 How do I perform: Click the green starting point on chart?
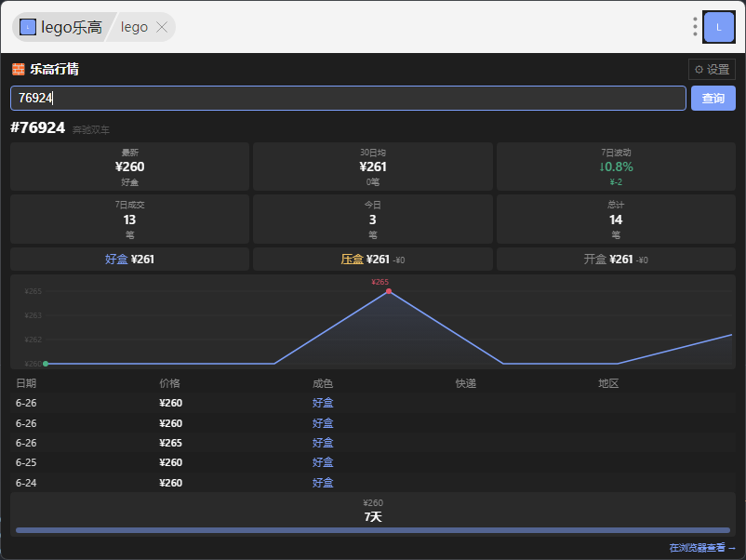pos(46,364)
